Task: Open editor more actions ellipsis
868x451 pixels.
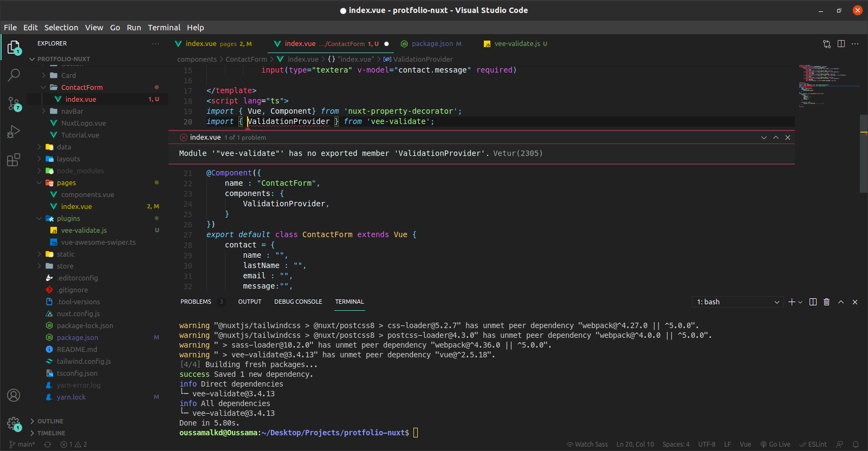Action: point(855,44)
